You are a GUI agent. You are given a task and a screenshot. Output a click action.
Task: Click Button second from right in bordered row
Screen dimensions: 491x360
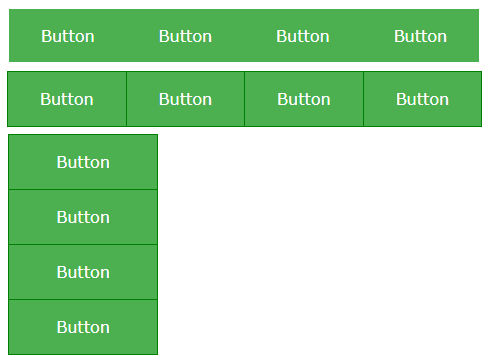304,99
